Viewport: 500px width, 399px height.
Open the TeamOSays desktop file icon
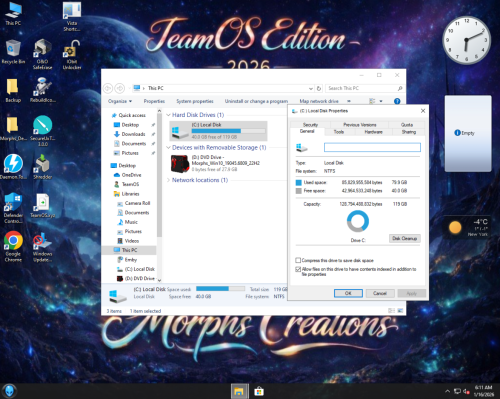point(43,206)
